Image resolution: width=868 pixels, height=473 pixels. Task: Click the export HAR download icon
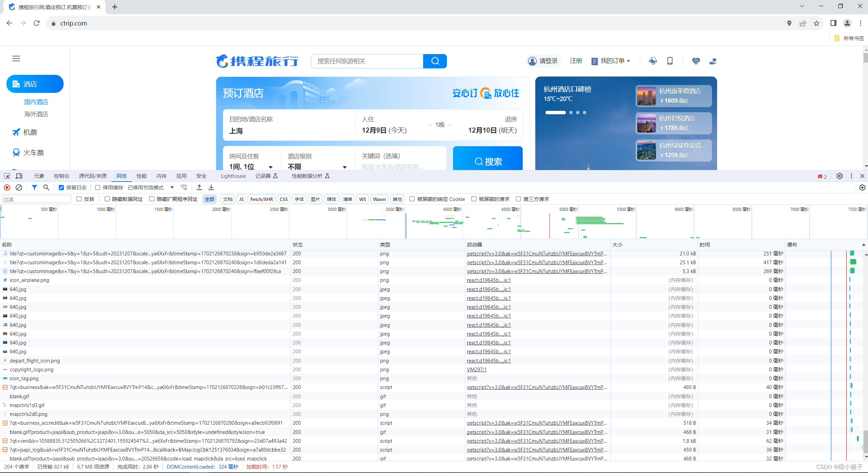[211, 187]
